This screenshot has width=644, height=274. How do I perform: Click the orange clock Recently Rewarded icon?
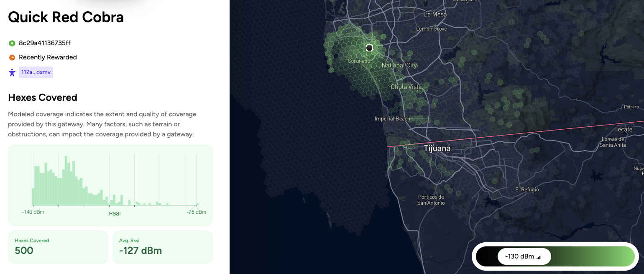(12, 57)
